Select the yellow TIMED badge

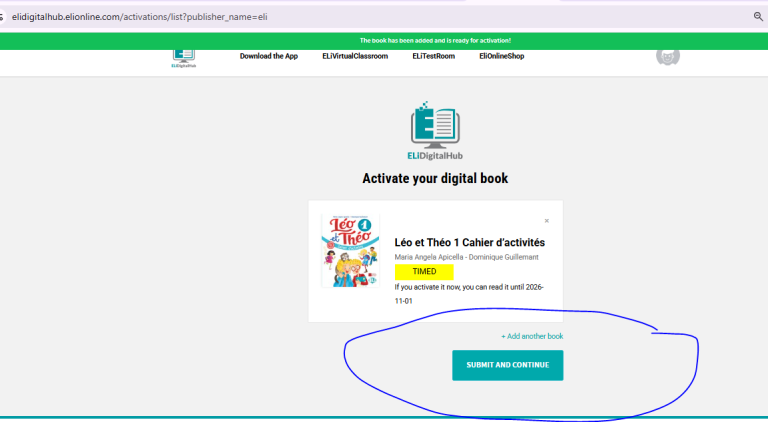click(424, 271)
